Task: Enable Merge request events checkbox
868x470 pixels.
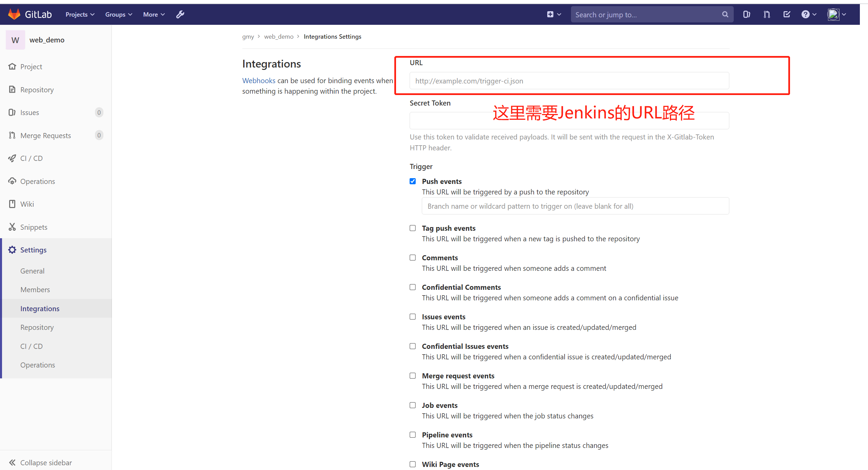Action: click(x=413, y=376)
